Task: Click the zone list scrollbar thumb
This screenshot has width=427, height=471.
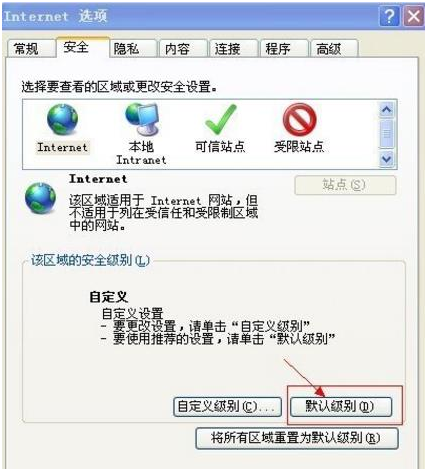Action: click(387, 134)
